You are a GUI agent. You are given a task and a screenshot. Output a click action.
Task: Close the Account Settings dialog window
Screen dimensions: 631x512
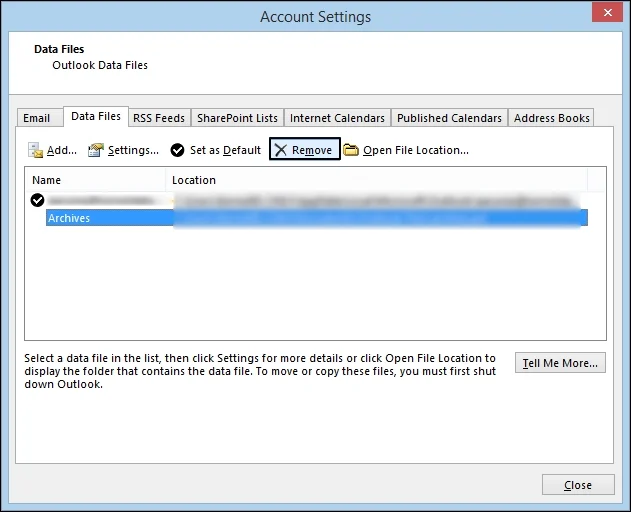click(607, 12)
